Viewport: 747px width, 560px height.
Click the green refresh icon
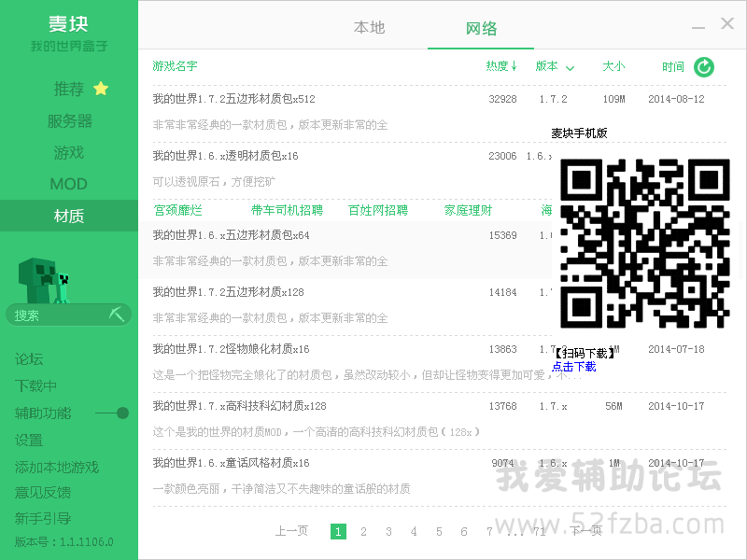704,66
